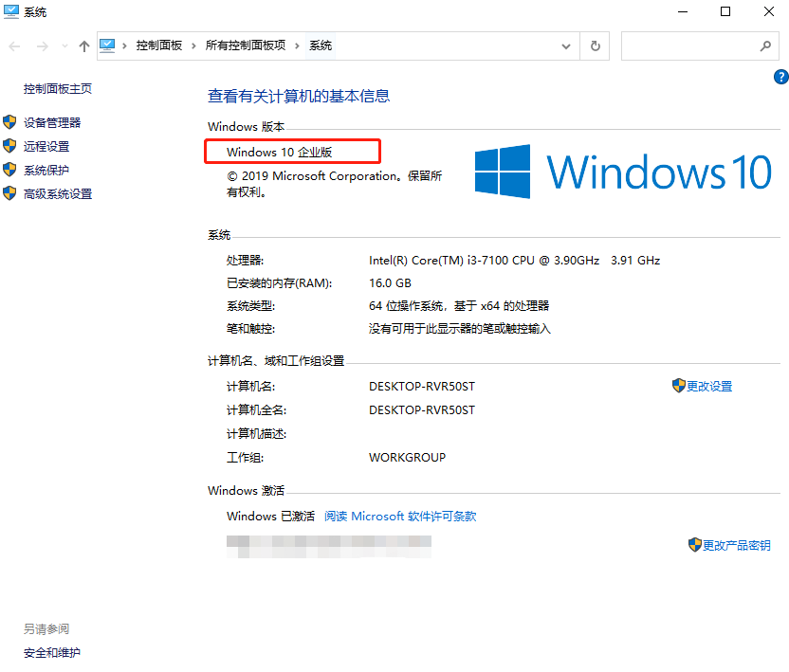The height and width of the screenshot is (672, 789).
Task: Go up one level with Up arrow
Action: (84, 46)
